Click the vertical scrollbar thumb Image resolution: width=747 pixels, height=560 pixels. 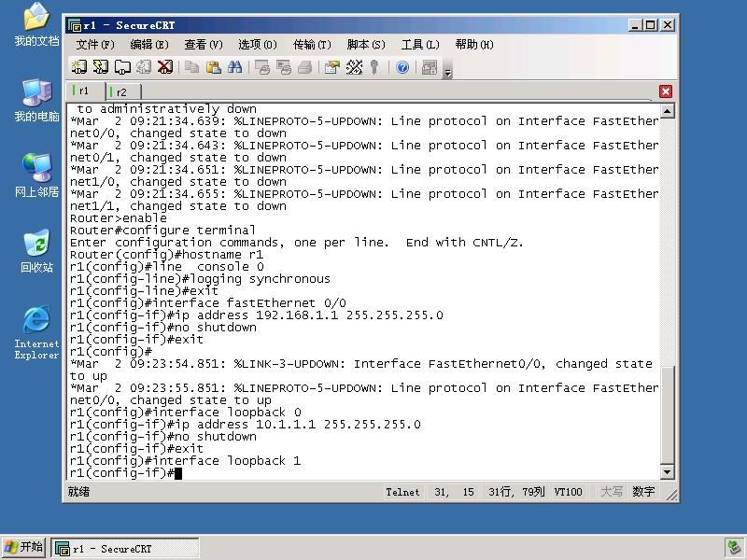coord(667,414)
